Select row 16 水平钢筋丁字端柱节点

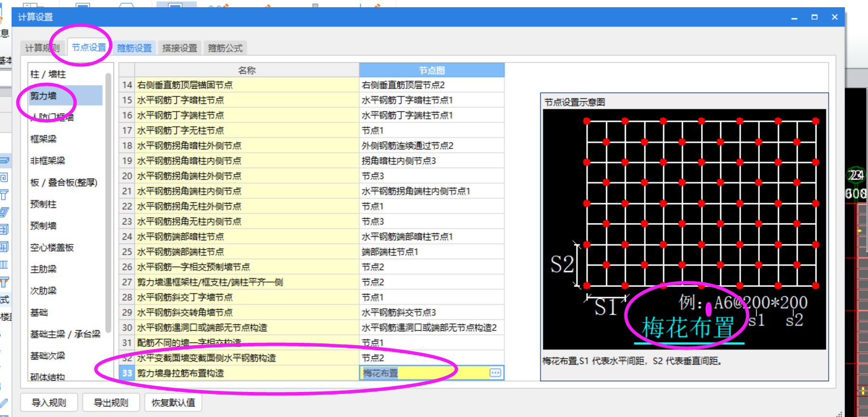click(x=247, y=115)
